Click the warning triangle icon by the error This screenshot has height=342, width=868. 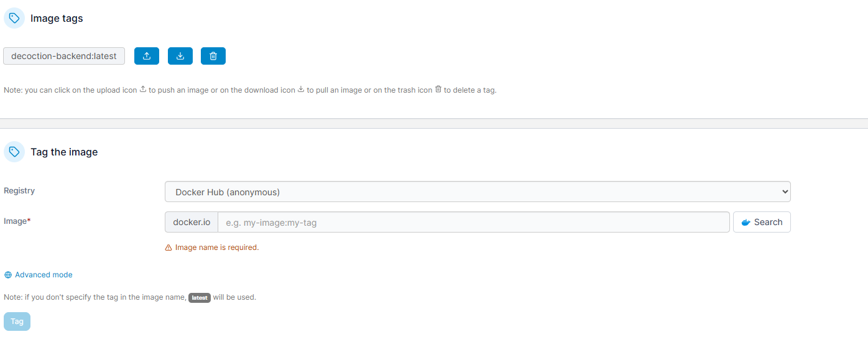(169, 247)
